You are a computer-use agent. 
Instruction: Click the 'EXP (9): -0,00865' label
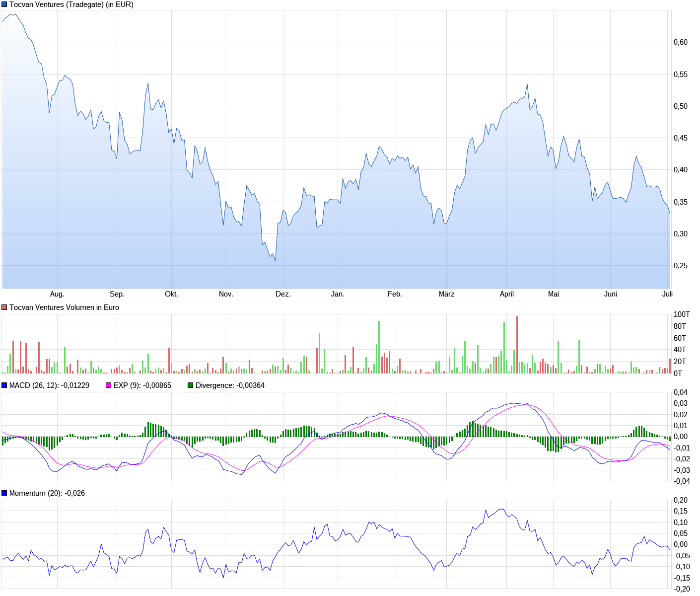click(x=142, y=385)
